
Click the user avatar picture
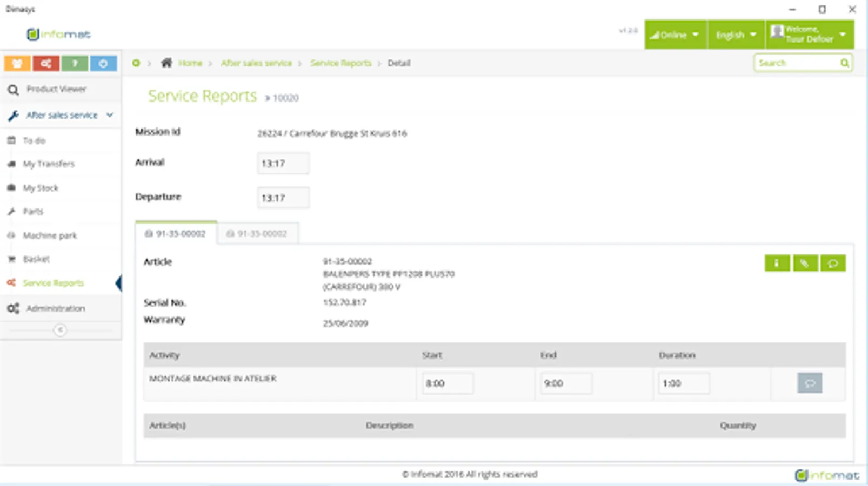(777, 32)
